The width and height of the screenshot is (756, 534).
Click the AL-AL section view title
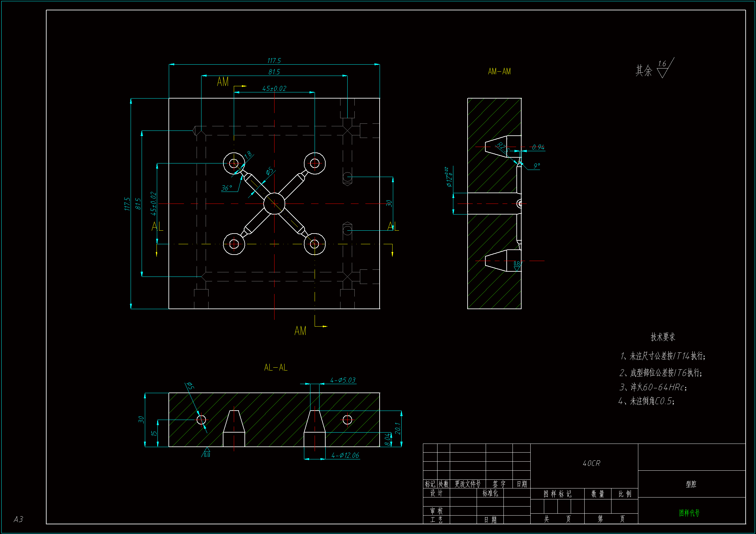pyautogui.click(x=275, y=368)
